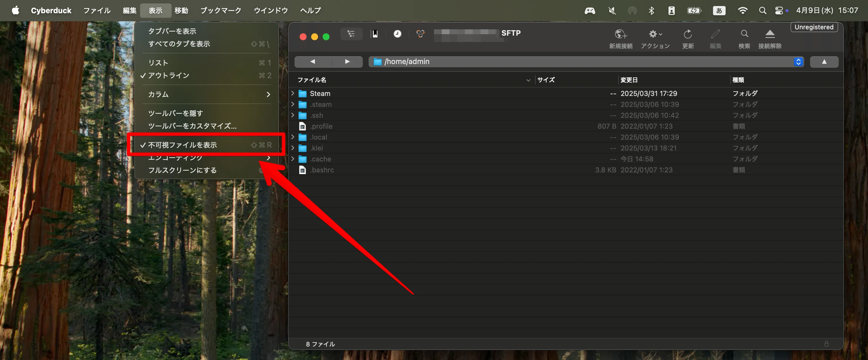
Task: Select リスト view option
Action: (207, 63)
